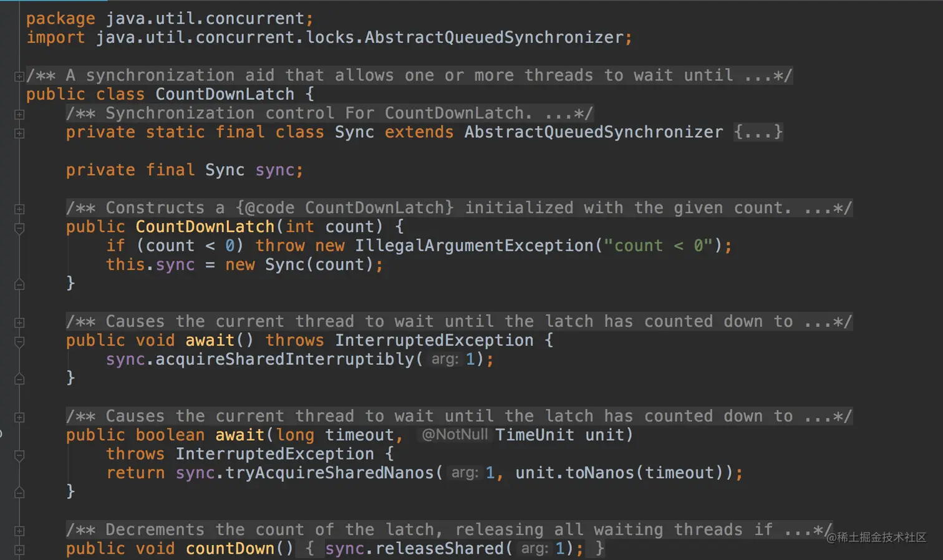The width and height of the screenshot is (943, 560).
Task: Click 'AbstractQueuedSynchronizer' in the import line
Action: coord(494,37)
